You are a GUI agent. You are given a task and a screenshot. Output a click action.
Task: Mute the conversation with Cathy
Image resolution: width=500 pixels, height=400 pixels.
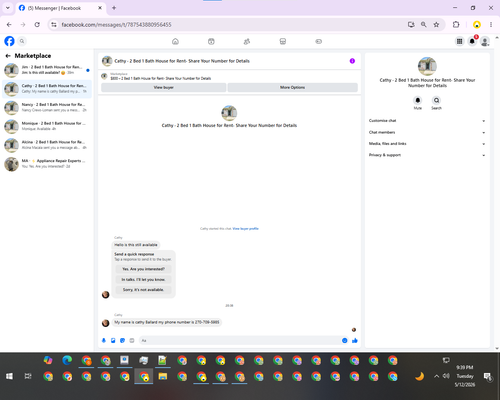418,100
